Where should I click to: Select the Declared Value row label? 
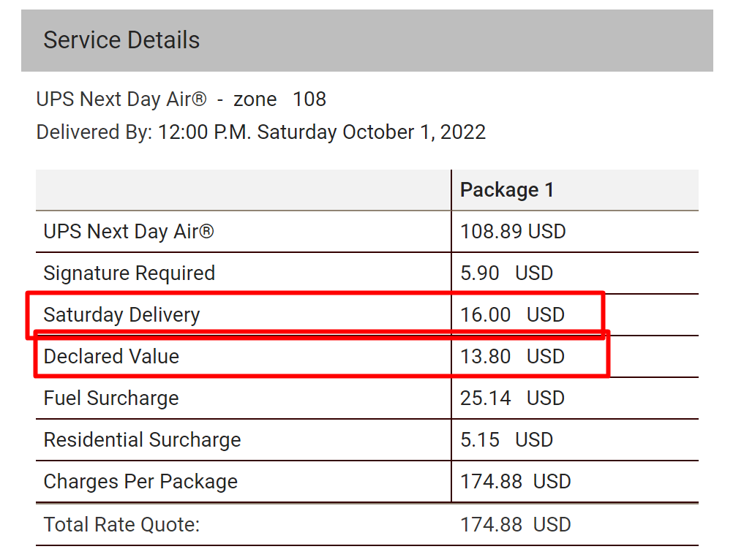click(x=111, y=357)
